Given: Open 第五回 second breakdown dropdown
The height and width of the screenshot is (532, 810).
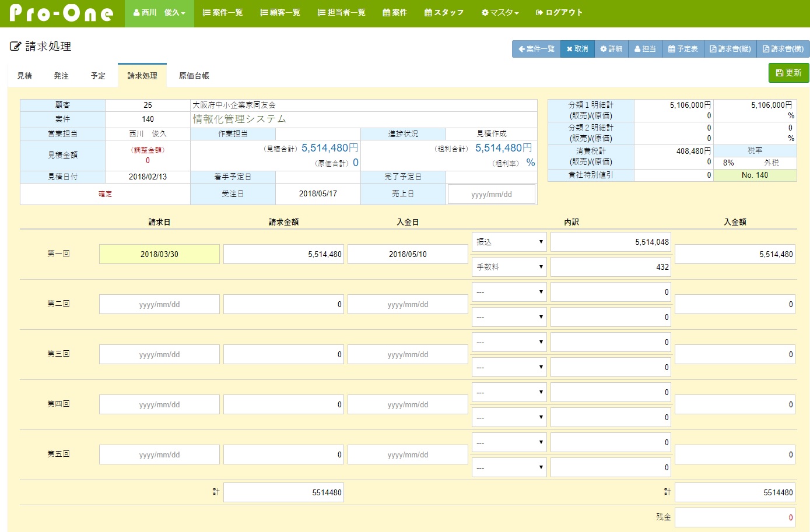Looking at the screenshot, I should [x=509, y=467].
